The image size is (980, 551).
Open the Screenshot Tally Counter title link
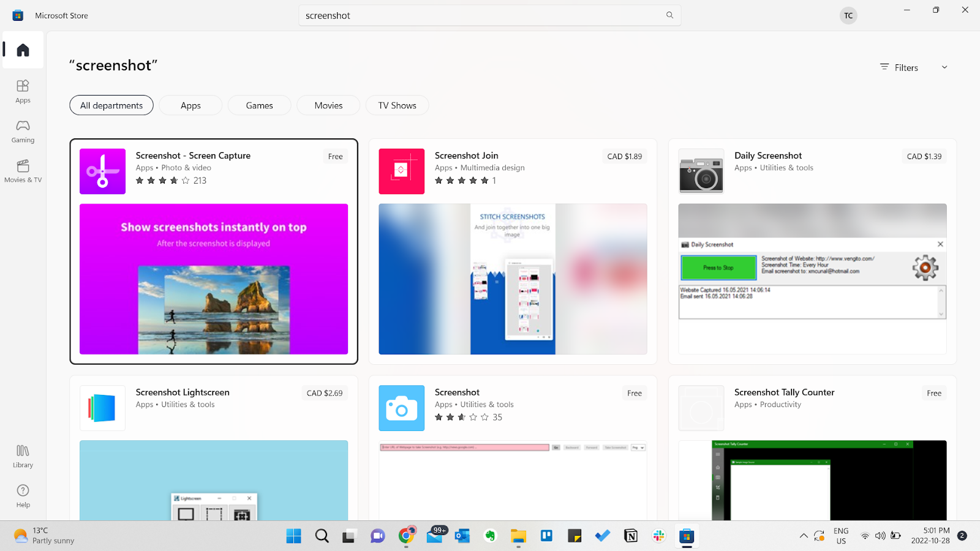785,392
